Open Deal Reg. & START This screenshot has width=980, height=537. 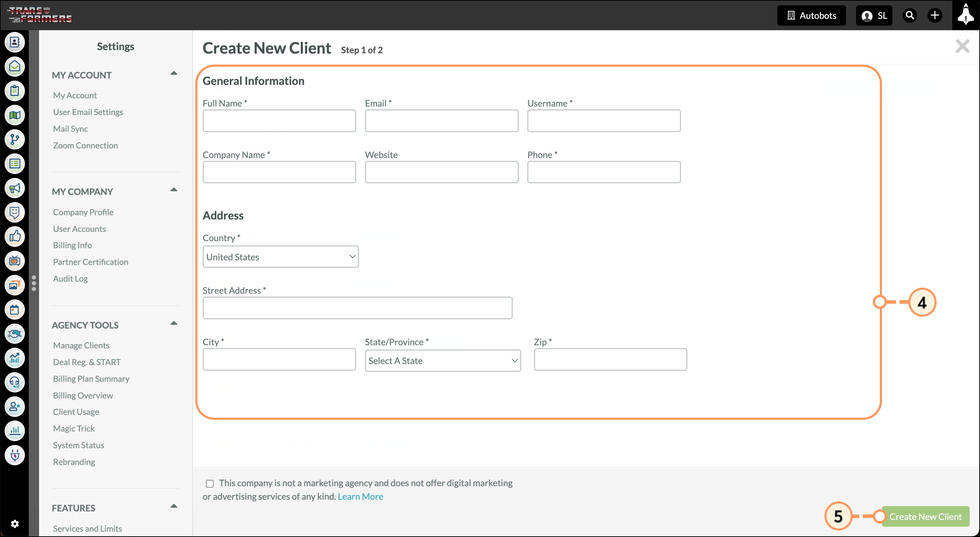[x=87, y=362]
